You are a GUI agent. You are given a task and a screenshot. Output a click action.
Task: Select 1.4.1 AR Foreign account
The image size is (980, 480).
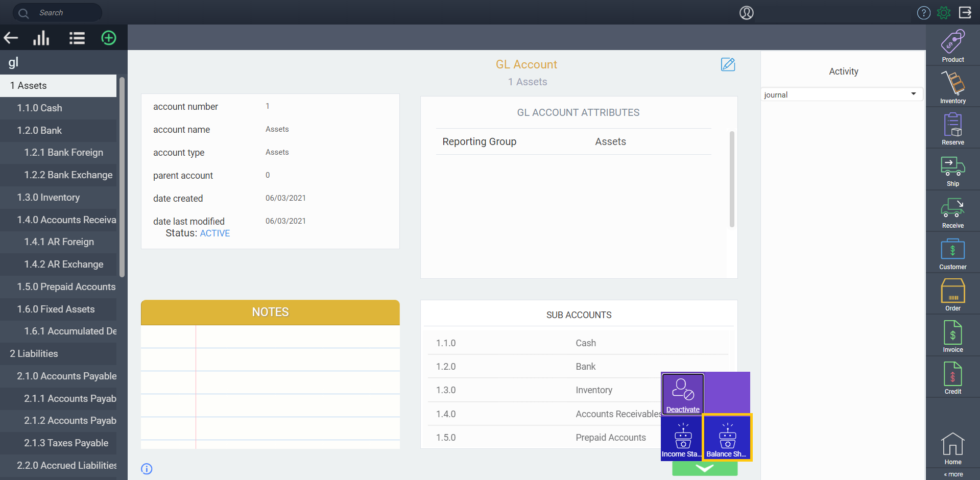click(x=58, y=242)
